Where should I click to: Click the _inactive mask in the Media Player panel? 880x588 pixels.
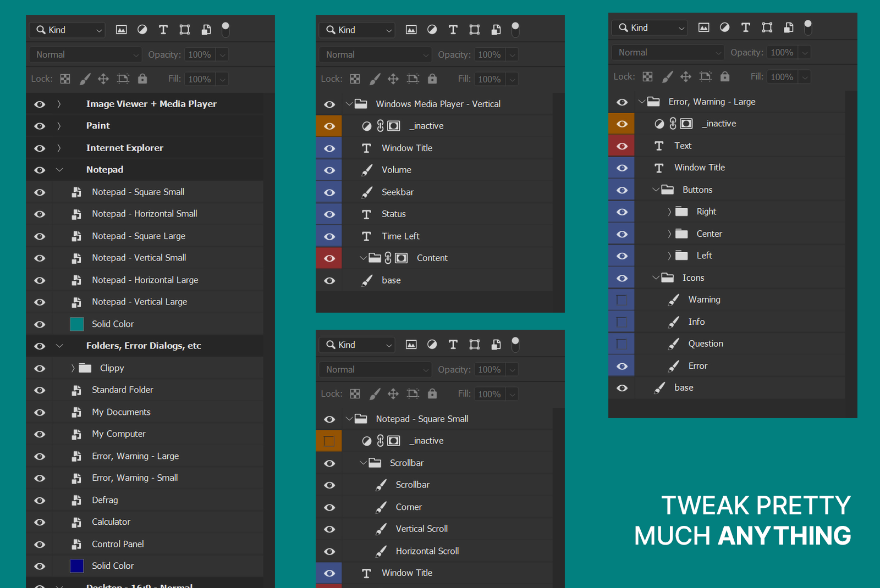click(394, 126)
